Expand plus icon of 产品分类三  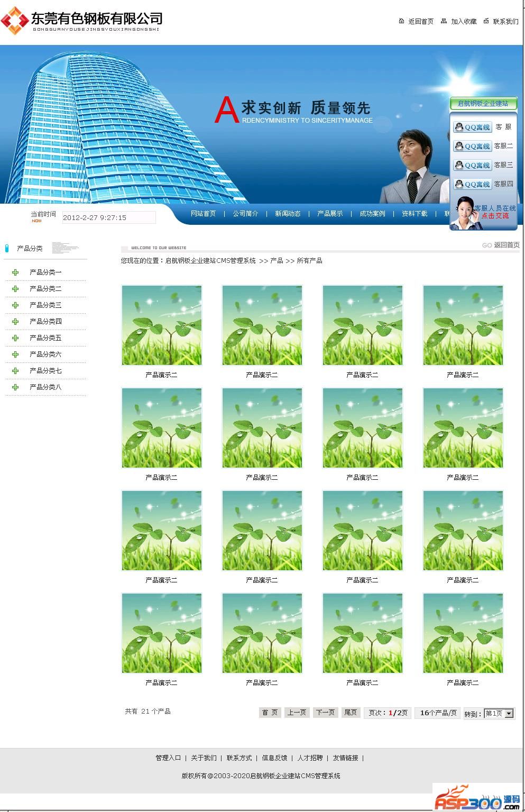(15, 305)
